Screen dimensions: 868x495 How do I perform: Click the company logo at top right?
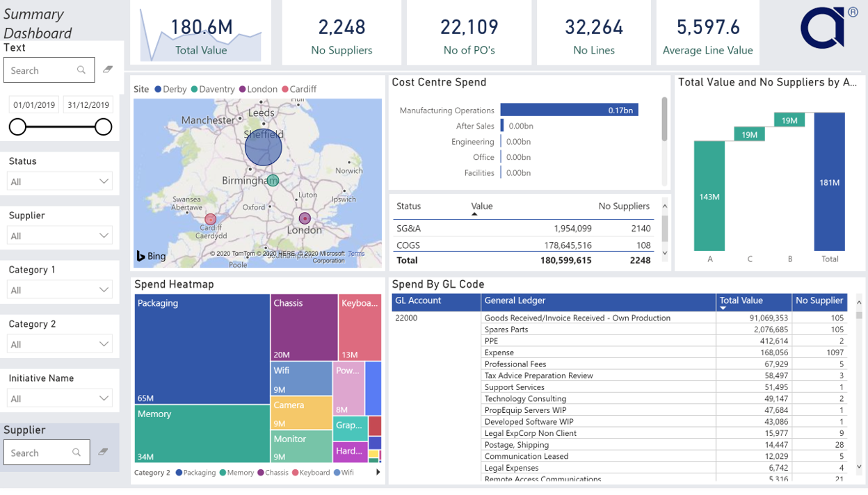(x=828, y=28)
